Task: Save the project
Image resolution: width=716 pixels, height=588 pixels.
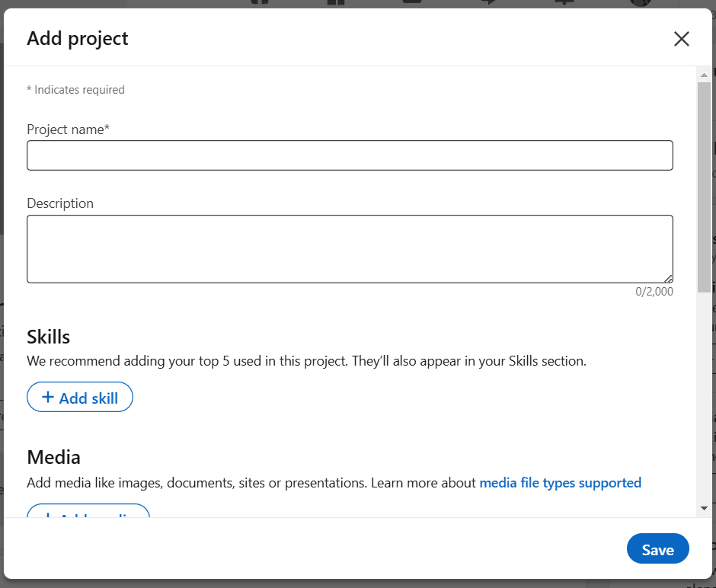Action: click(x=657, y=548)
